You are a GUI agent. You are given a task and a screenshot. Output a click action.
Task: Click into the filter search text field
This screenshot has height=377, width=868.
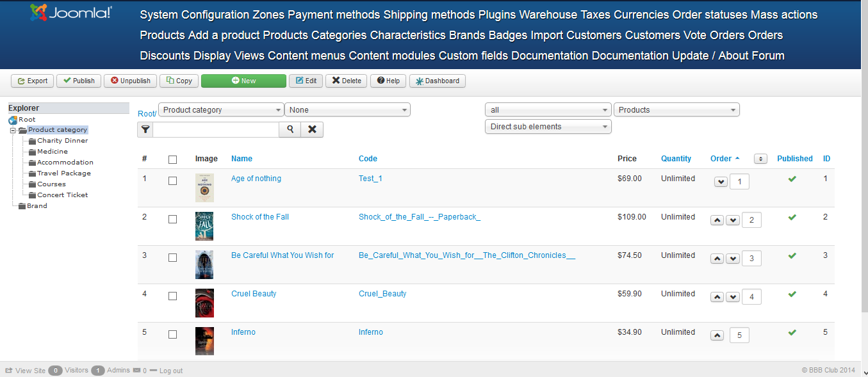pos(216,129)
